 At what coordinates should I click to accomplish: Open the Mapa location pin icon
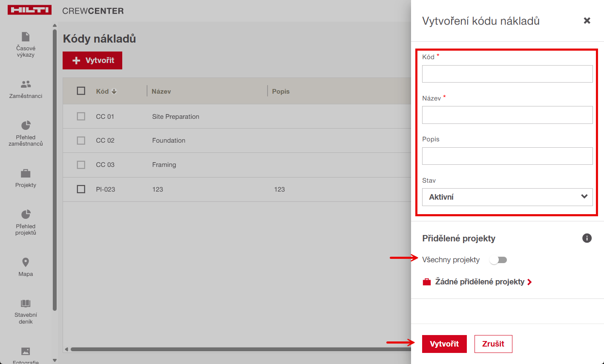tap(26, 262)
